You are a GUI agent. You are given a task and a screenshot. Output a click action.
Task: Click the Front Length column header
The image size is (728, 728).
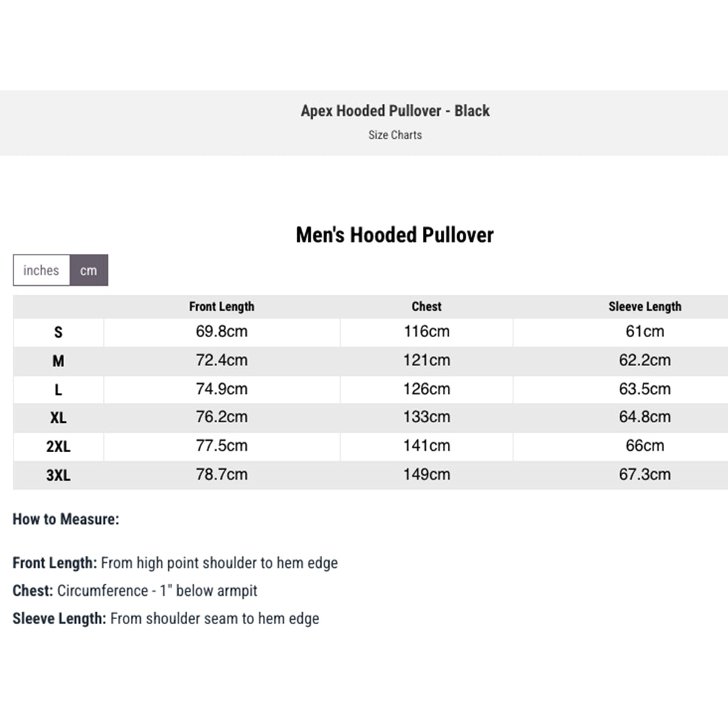pos(222,307)
